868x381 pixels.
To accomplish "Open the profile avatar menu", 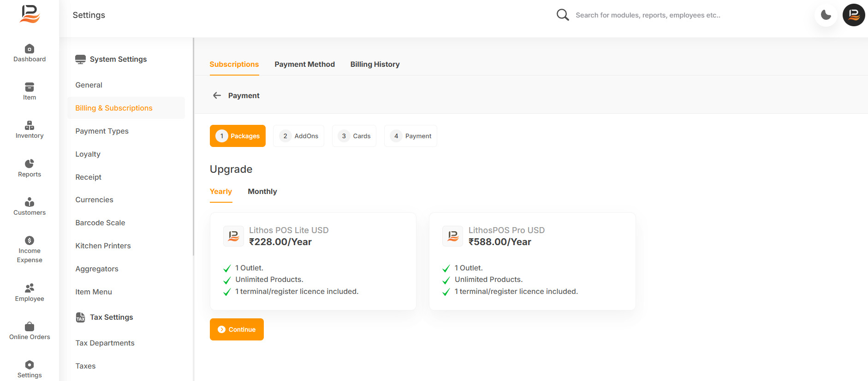I will tap(854, 15).
